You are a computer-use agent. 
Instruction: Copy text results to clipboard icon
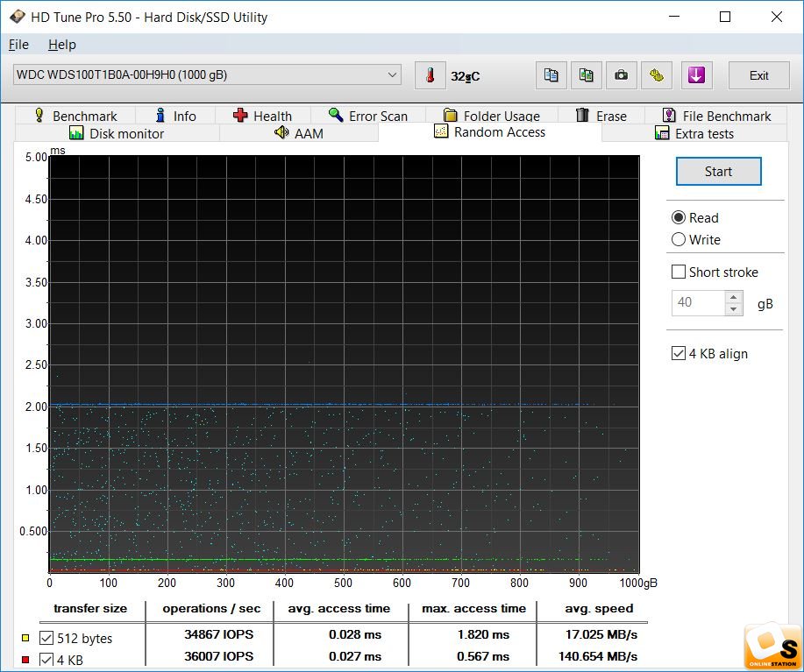[x=551, y=75]
